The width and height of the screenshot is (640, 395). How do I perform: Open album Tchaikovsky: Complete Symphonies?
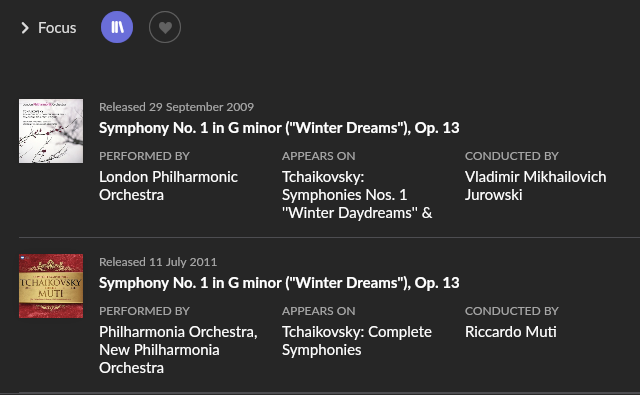[357, 341]
